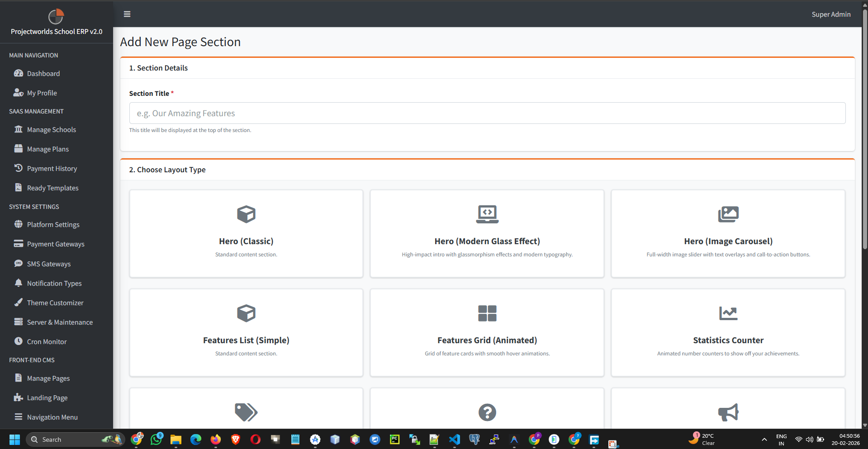This screenshot has height=449, width=868.
Task: Select the Dashboard icon in the sidebar
Action: coord(19,73)
